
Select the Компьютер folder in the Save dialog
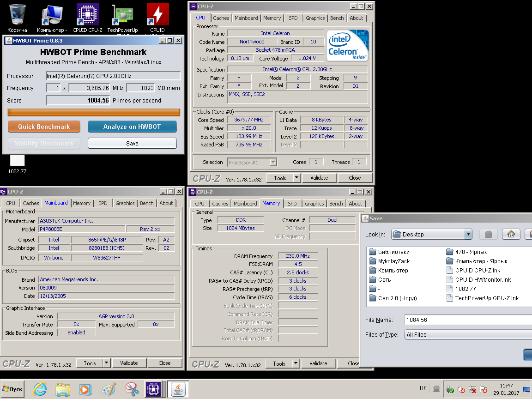tap(389, 271)
